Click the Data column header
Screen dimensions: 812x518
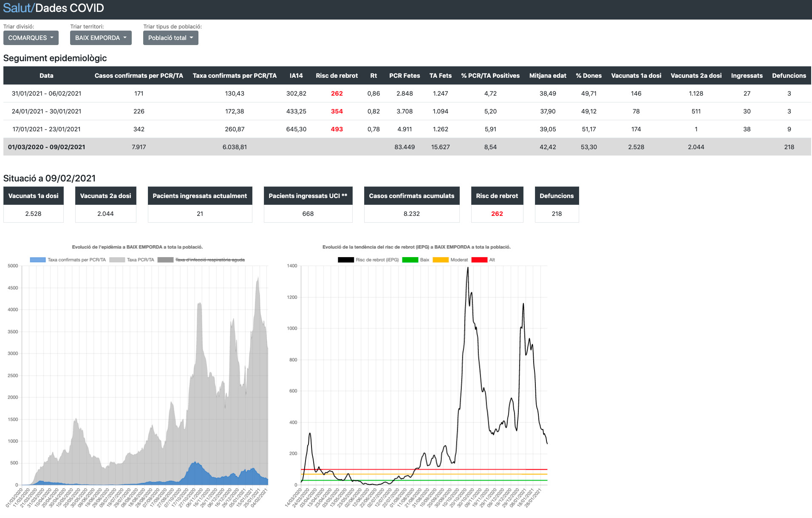(x=46, y=76)
